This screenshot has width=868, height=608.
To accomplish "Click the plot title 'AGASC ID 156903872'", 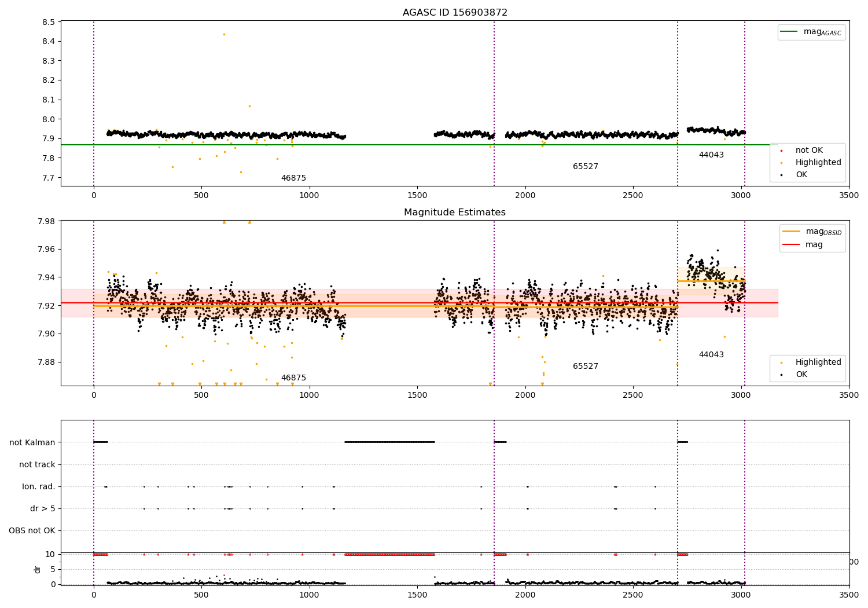I will click(455, 13).
